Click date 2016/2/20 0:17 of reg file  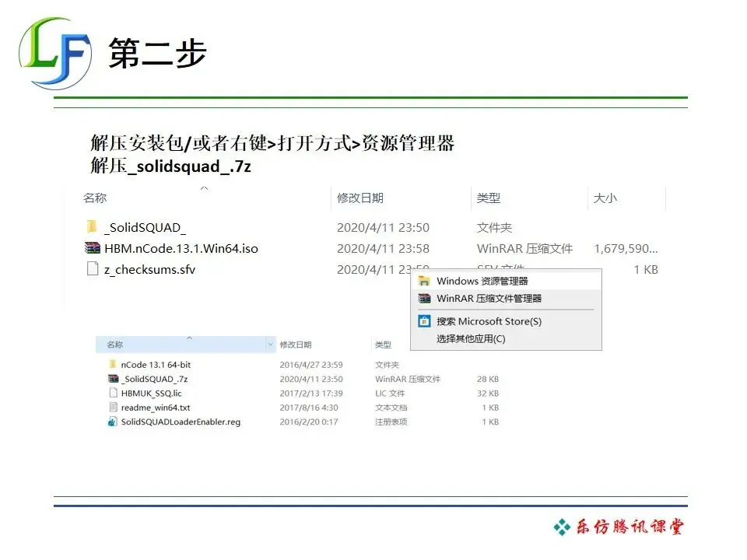click(x=309, y=422)
